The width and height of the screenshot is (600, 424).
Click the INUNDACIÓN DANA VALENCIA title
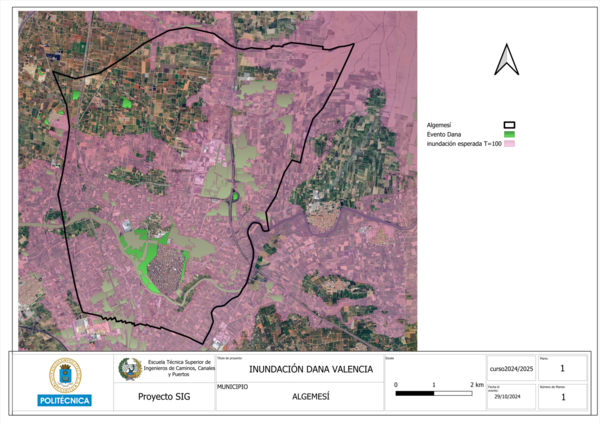point(297,369)
